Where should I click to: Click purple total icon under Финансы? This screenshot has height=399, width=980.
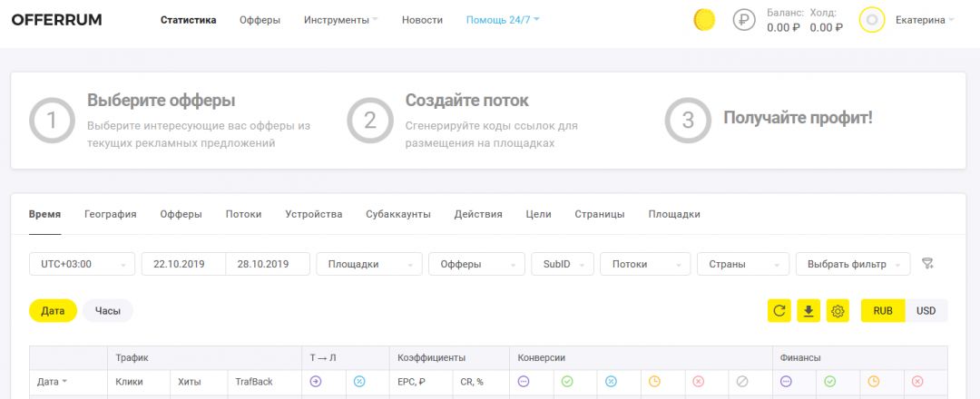pos(786,382)
